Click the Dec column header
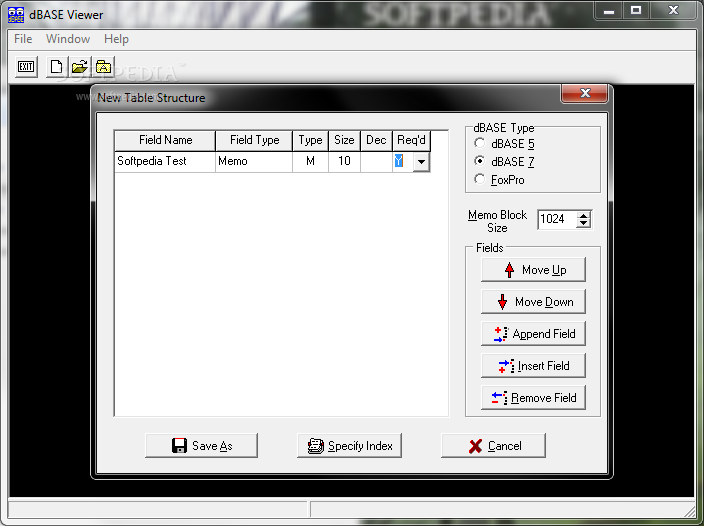The height and width of the screenshot is (526, 704). (376, 140)
